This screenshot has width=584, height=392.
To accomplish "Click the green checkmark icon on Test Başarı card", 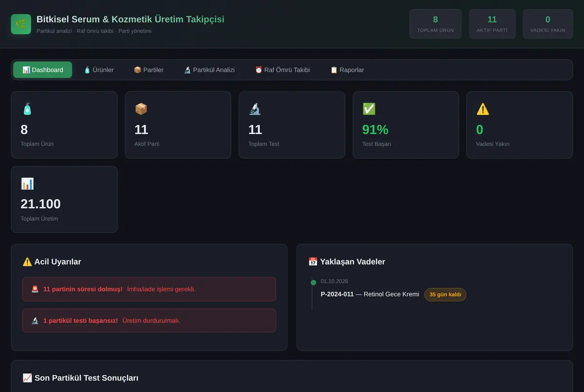I will coord(369,109).
